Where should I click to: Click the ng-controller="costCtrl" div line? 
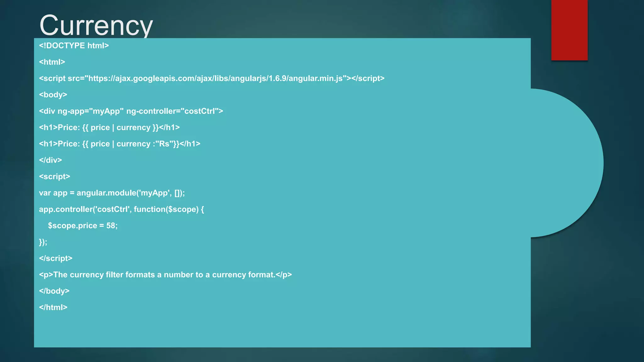(131, 111)
